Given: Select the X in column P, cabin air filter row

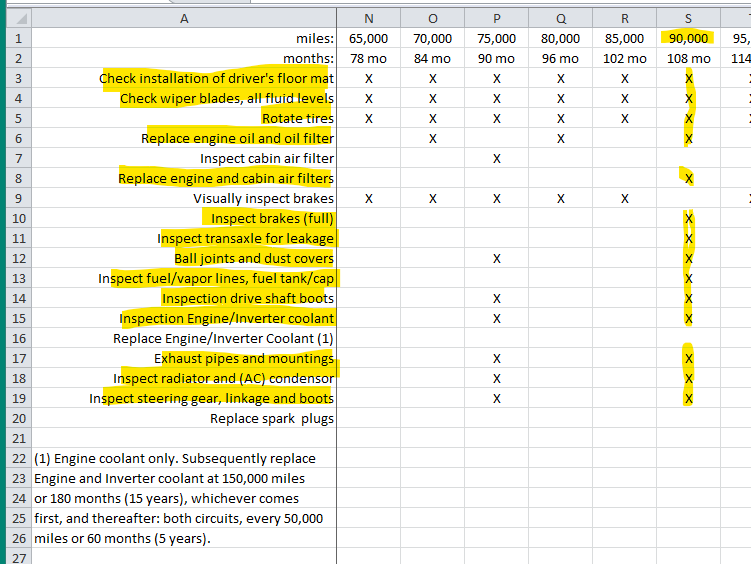Looking at the screenshot, I should click(x=497, y=158).
